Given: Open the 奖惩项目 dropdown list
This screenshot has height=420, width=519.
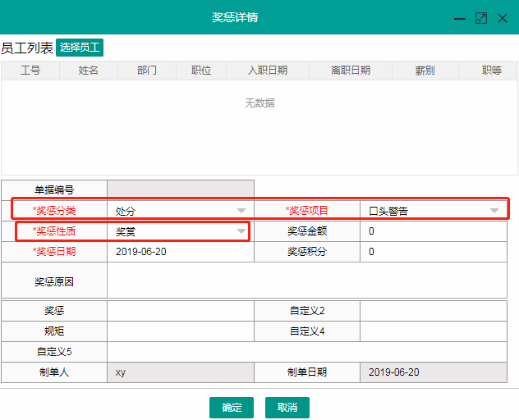Looking at the screenshot, I should (x=494, y=210).
